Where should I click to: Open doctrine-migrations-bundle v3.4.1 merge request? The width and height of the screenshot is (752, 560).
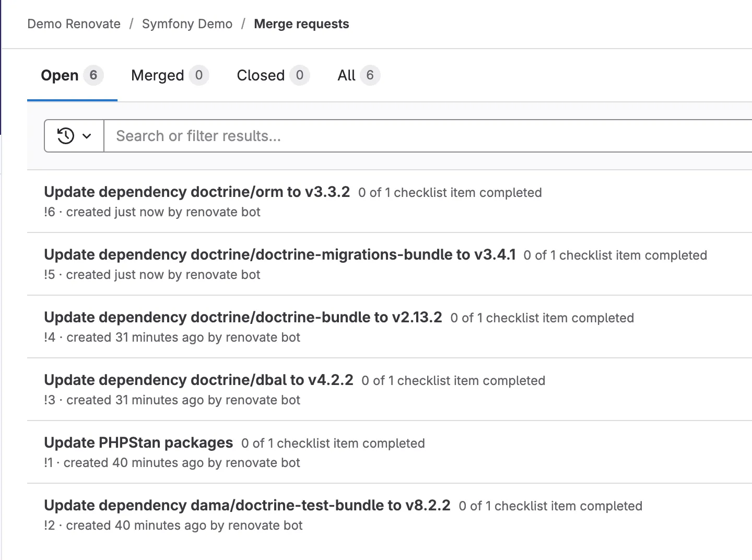[279, 254]
